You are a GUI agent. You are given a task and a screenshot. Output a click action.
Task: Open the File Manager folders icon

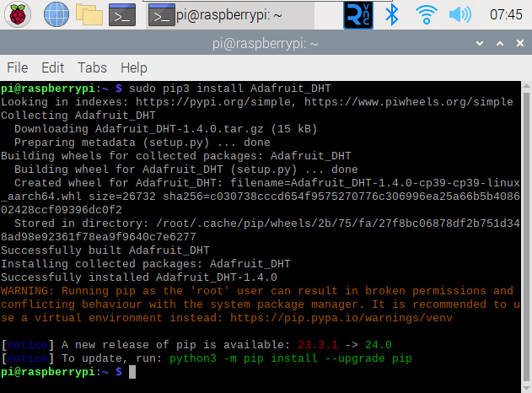[x=89, y=14]
